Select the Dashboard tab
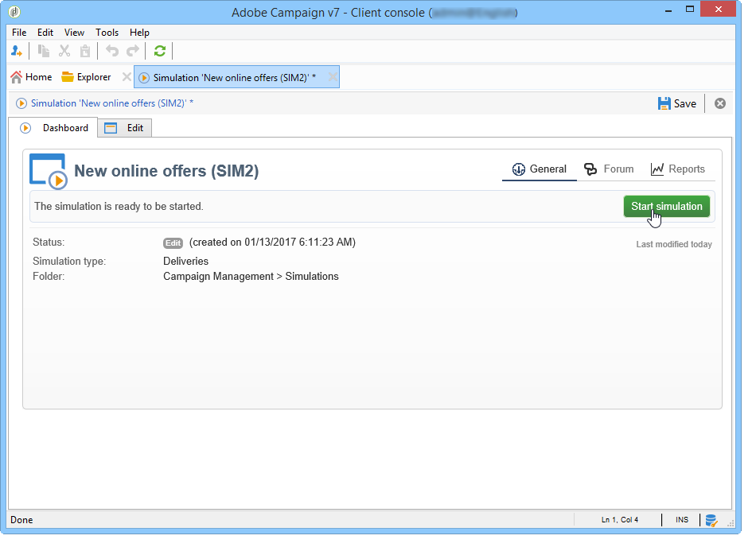 (54, 128)
